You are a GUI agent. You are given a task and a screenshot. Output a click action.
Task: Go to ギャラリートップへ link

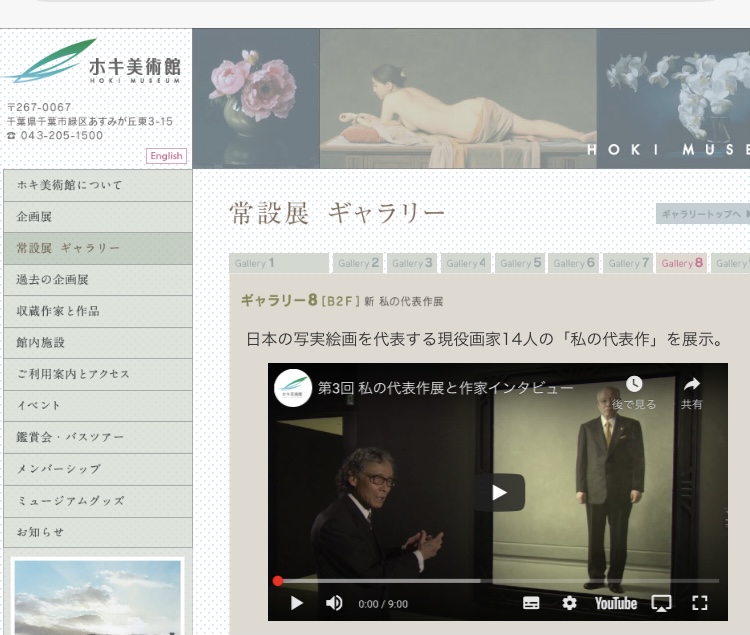click(x=703, y=214)
